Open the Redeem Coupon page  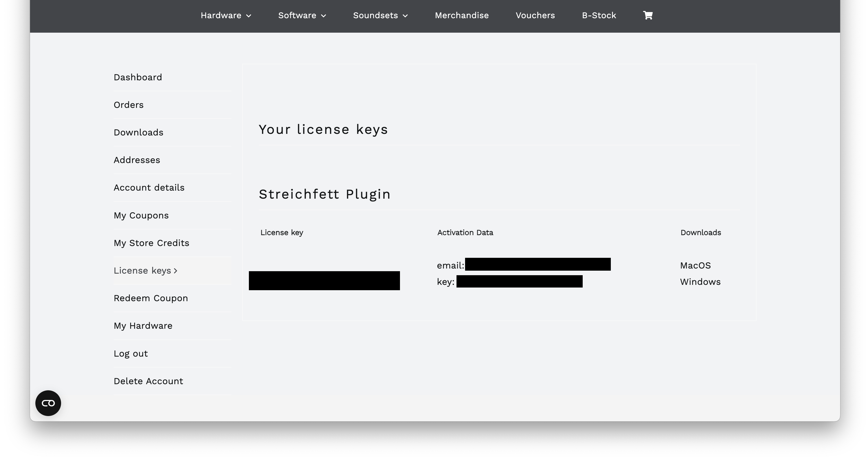coord(151,298)
